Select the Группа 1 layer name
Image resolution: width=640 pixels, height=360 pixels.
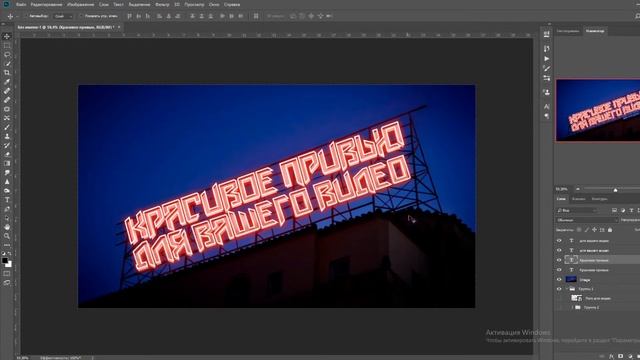pyautogui.click(x=586, y=289)
